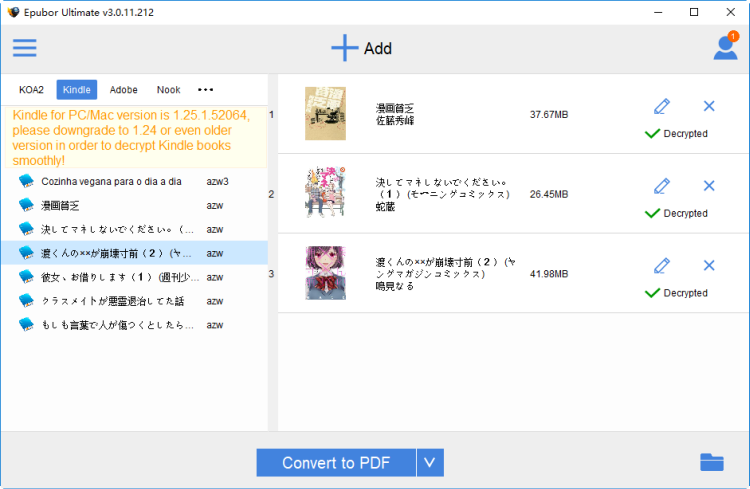Switch to the KOA2 tab
Screen dimensions: 750x489
31,89
